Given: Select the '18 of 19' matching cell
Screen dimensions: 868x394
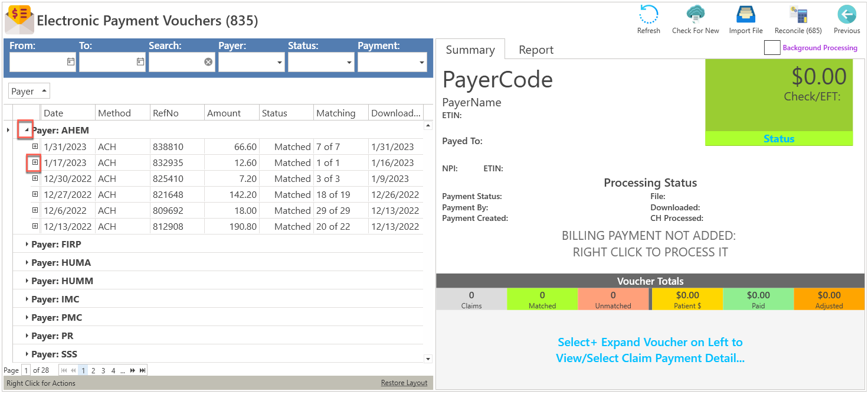Looking at the screenshot, I should [341, 194].
